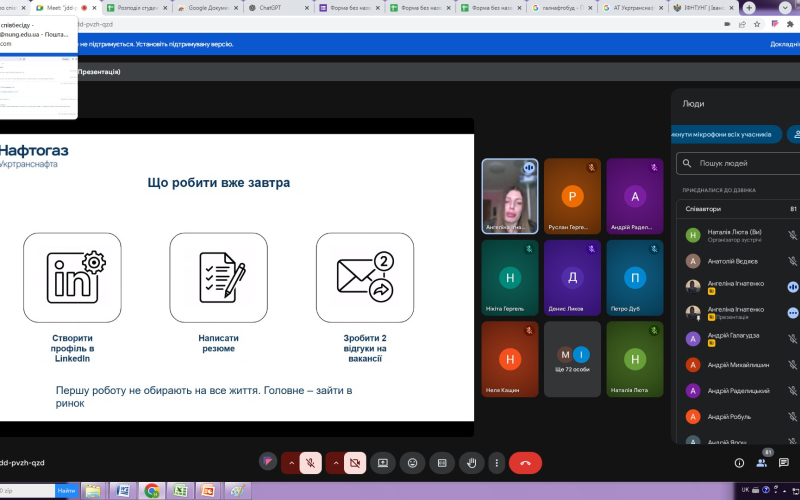Click the LinkedIn profile icon on slide
This screenshot has width=800, height=500.
pyautogui.click(x=72, y=278)
